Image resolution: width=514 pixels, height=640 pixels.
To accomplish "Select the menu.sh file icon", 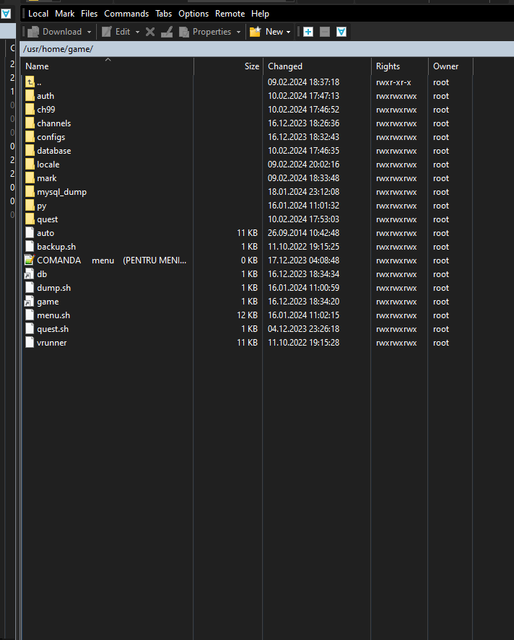I will point(30,315).
